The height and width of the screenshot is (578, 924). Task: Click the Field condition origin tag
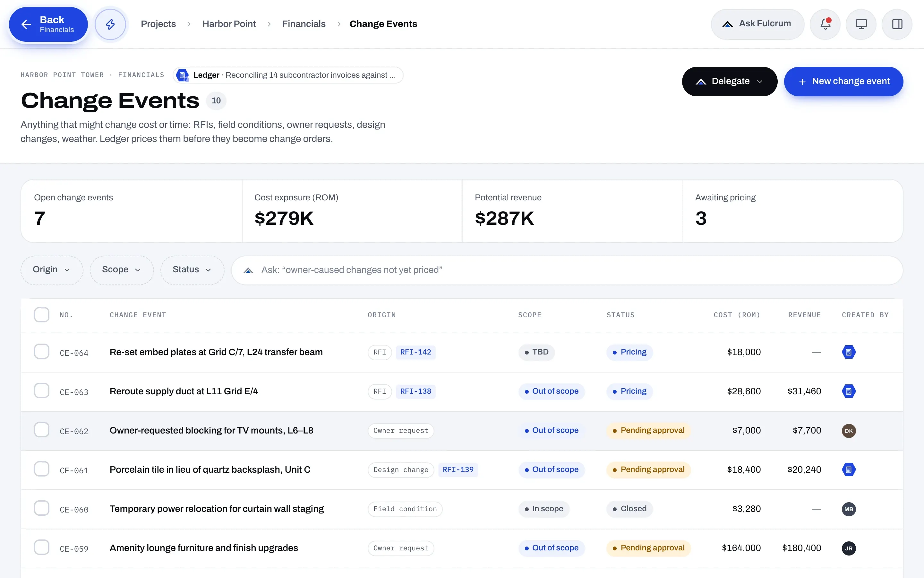[405, 509]
